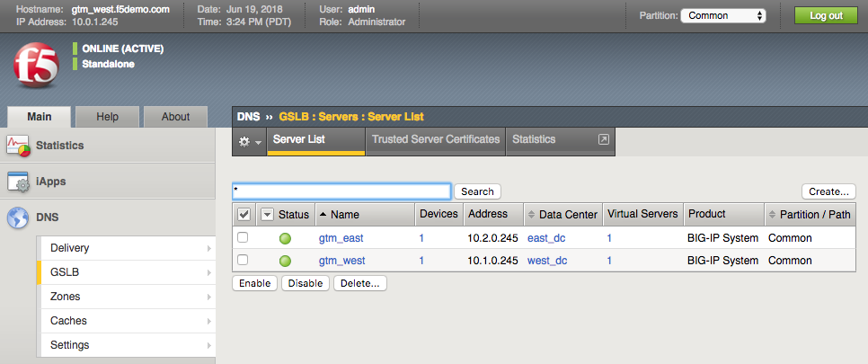Screen dimensions: 868x364
Task: Open the gtm_east server link
Action: click(x=341, y=238)
